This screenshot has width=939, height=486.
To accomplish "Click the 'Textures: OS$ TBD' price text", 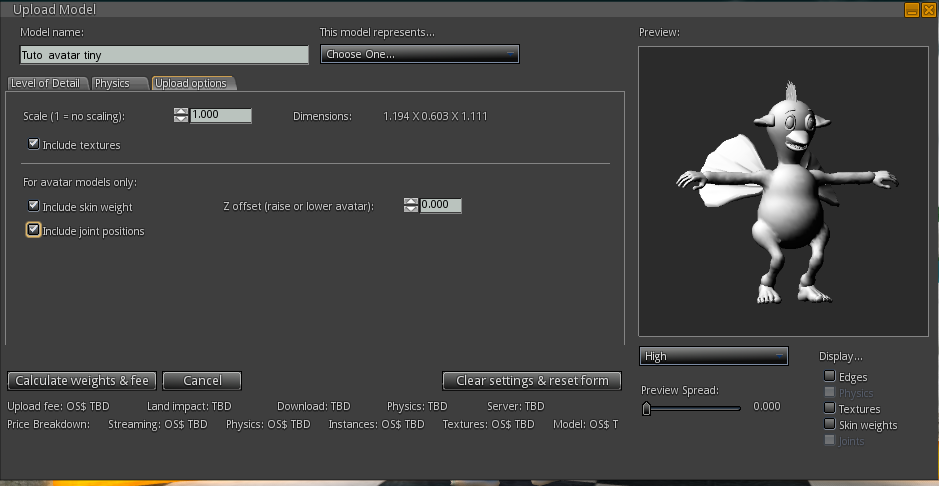I will (x=489, y=424).
